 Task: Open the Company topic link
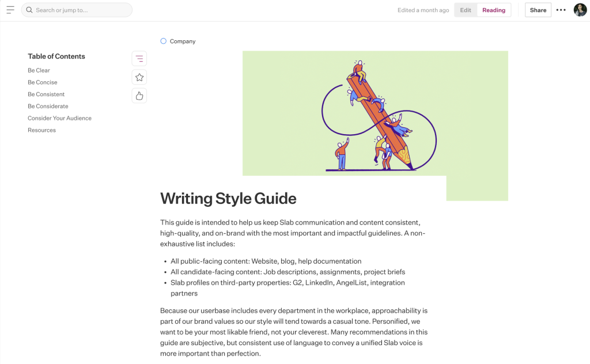click(x=183, y=41)
